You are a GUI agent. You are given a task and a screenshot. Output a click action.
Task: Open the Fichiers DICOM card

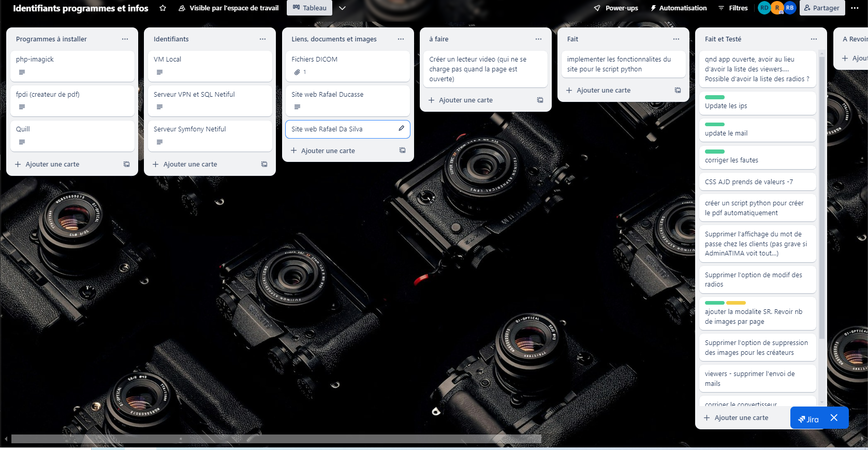point(348,66)
